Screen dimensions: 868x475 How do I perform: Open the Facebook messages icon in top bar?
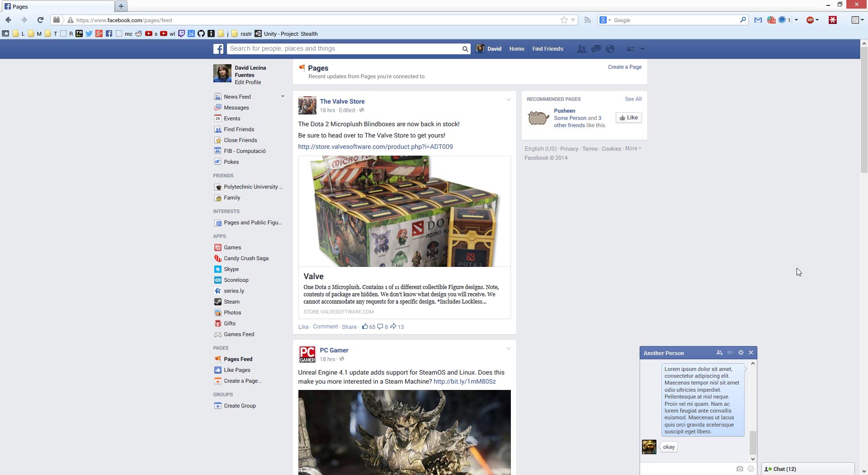596,49
